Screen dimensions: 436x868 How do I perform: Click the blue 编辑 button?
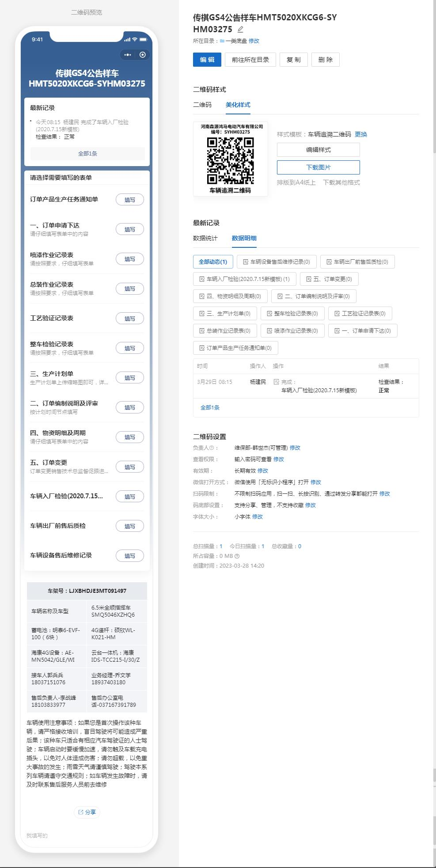pyautogui.click(x=207, y=60)
